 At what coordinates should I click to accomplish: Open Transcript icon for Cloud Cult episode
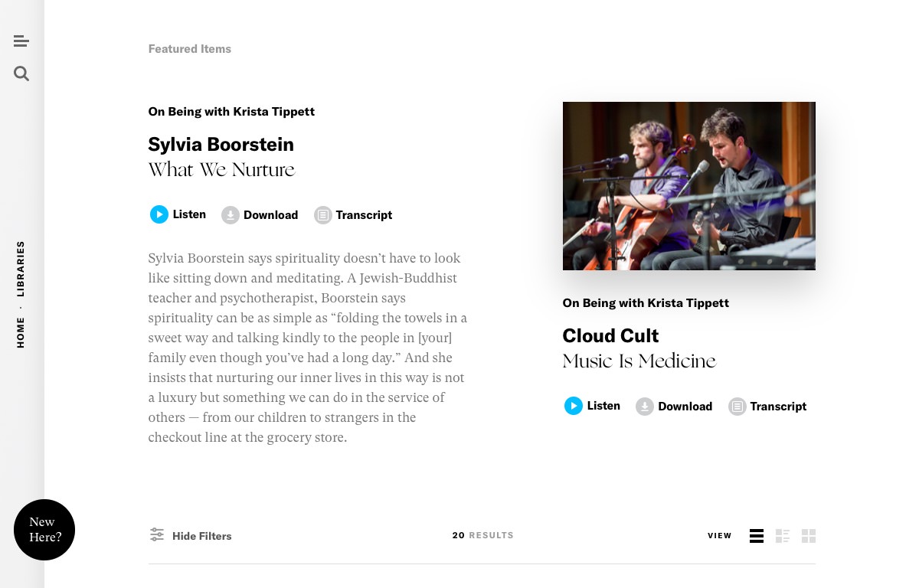[x=737, y=407]
